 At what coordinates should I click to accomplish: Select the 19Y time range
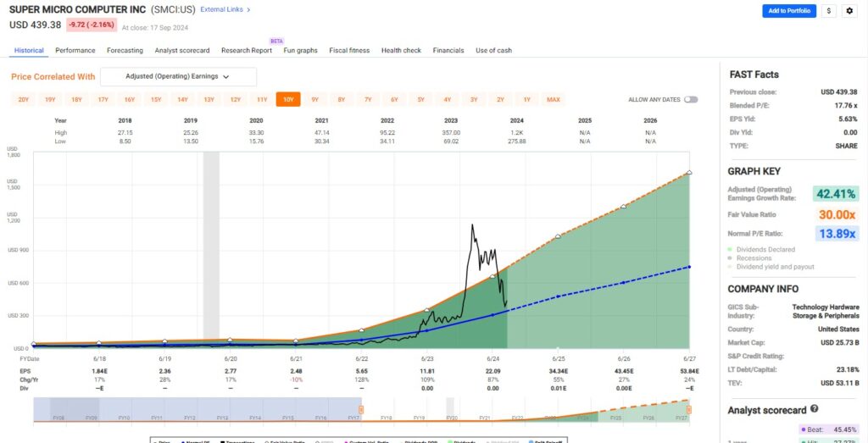coord(50,100)
